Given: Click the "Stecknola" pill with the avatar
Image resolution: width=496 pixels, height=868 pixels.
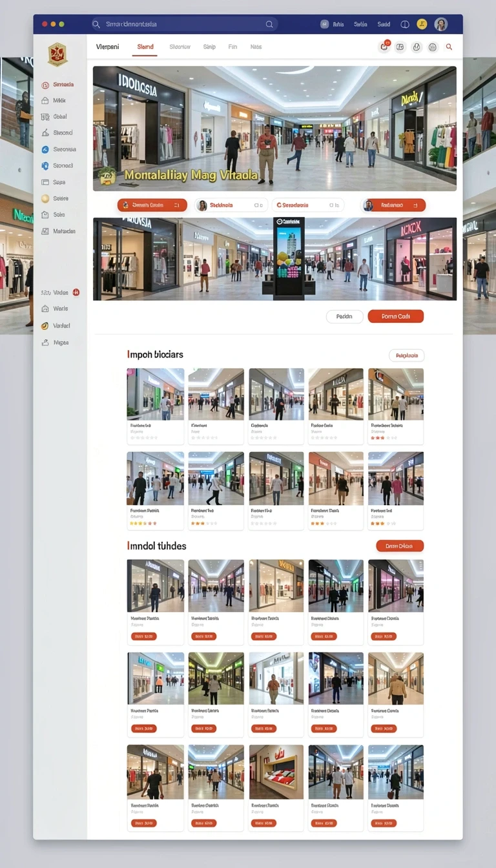Looking at the screenshot, I should click(x=231, y=205).
